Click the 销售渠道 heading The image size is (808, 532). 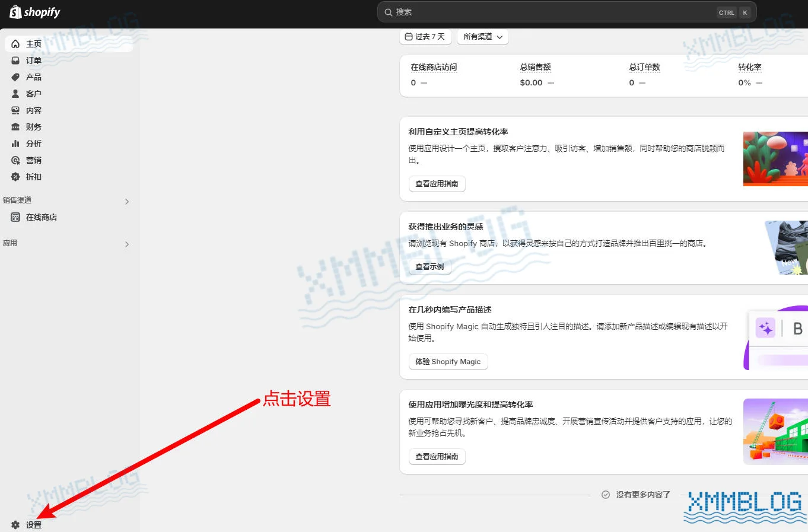(17, 200)
